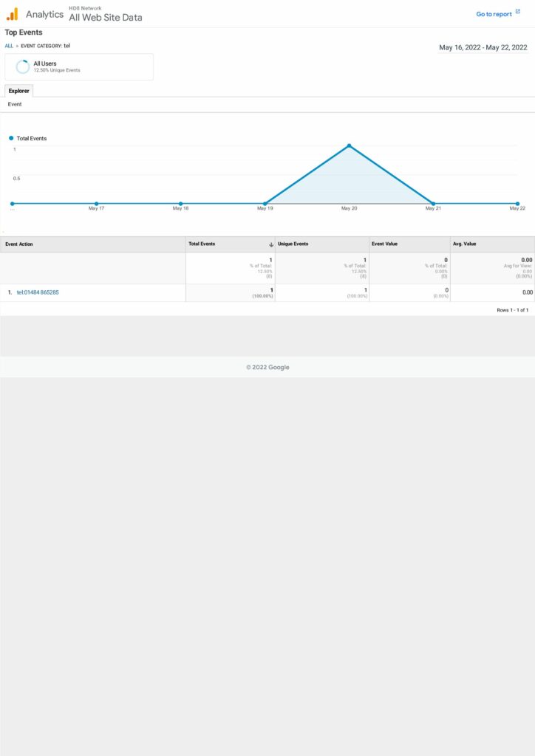Click the sort arrow in Total Events column
Screen dimensions: 535x756
click(270, 244)
